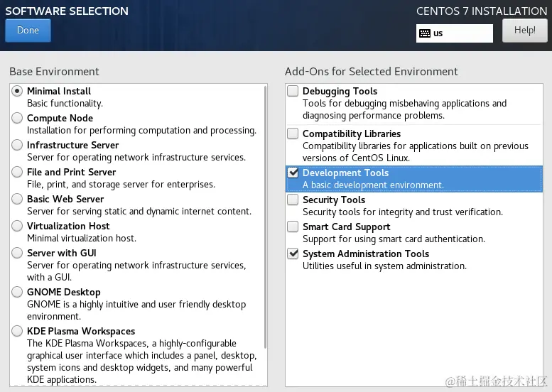Select the Basic Web Server radio button

17,199
